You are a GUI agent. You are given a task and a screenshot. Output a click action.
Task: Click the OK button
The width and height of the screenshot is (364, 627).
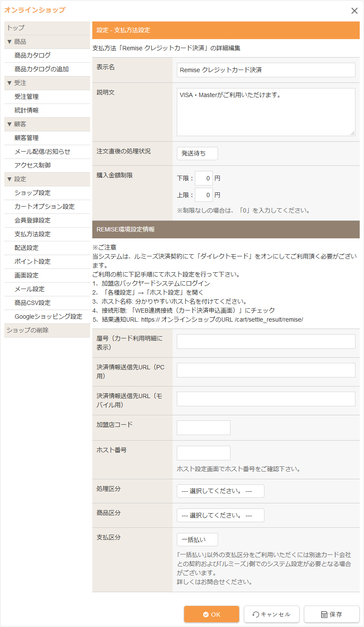(x=212, y=614)
